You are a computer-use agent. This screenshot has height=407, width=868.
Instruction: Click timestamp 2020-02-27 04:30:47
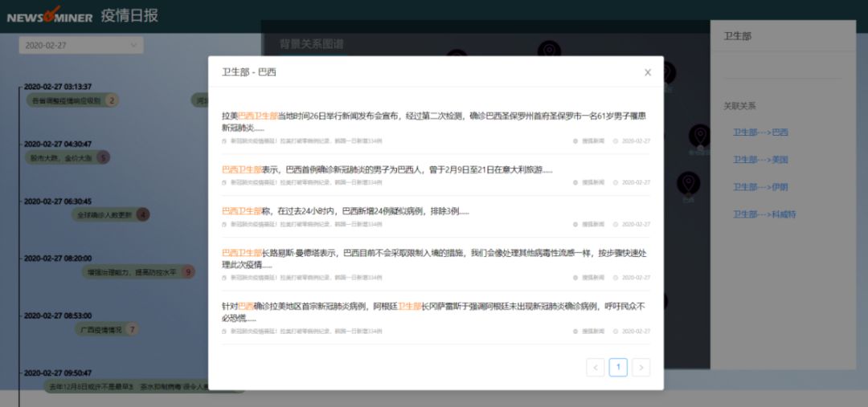pos(58,144)
